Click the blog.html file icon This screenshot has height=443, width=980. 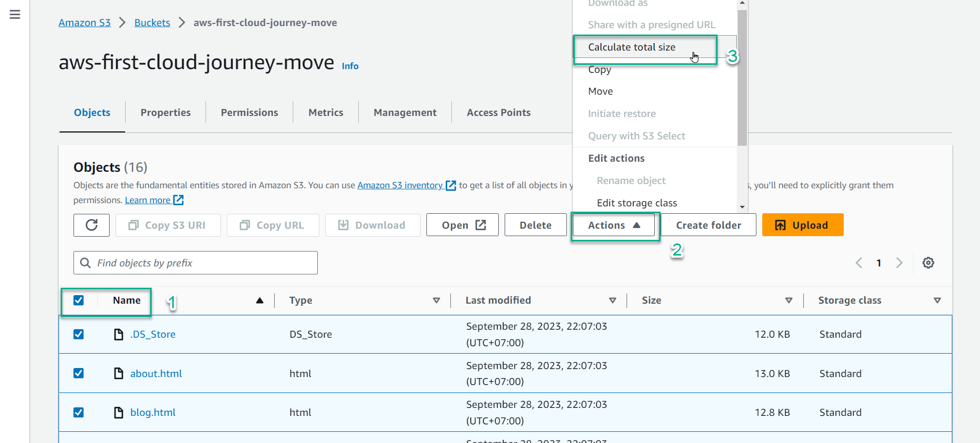tap(119, 412)
